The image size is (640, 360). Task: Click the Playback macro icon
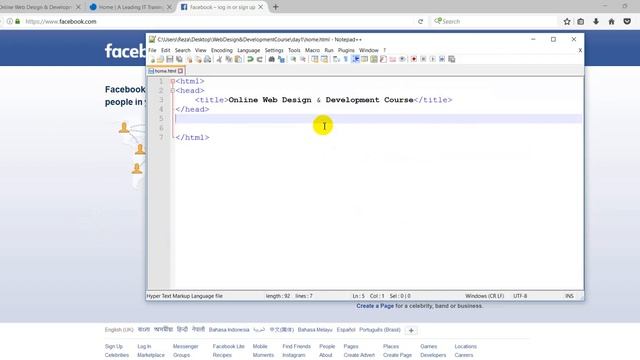(433, 59)
